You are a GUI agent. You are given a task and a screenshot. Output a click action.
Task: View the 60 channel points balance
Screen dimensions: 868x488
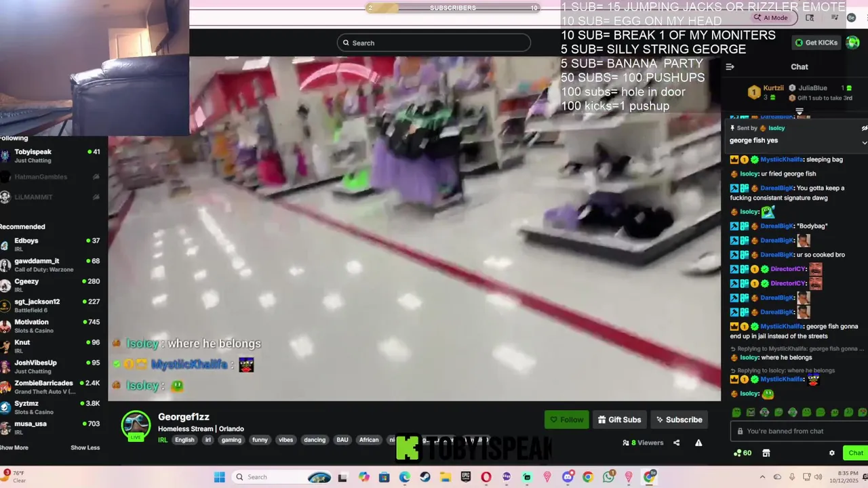(x=742, y=453)
